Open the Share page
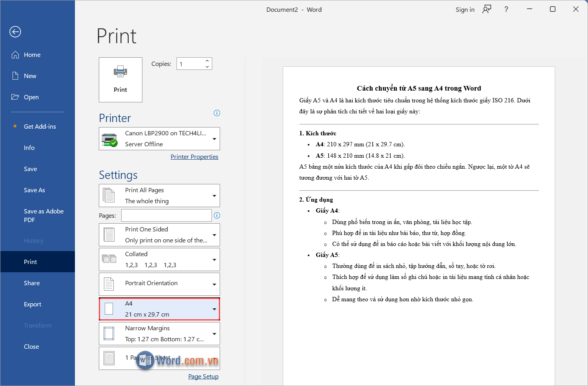This screenshot has width=588, height=386. [38, 283]
